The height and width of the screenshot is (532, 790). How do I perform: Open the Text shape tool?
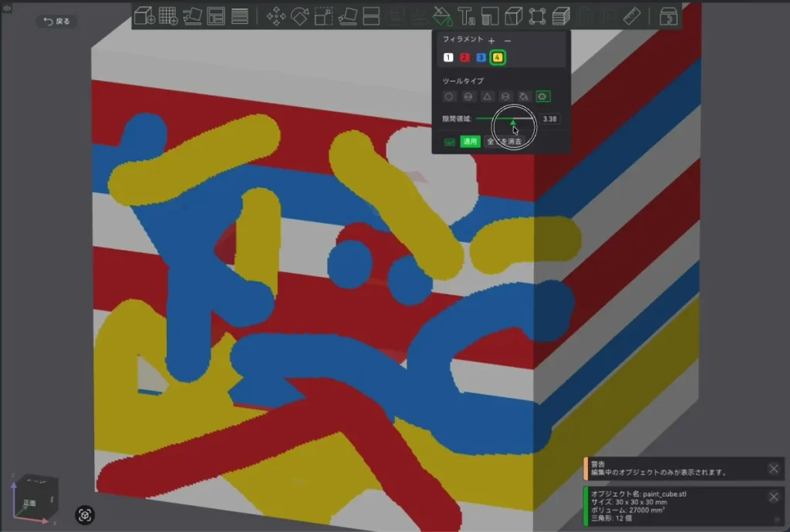(x=466, y=16)
